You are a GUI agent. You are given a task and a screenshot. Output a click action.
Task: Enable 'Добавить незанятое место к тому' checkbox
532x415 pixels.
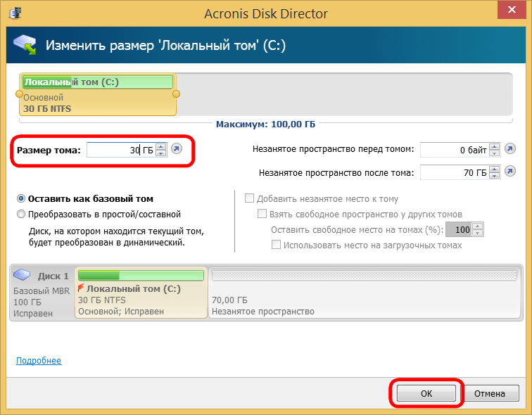pyautogui.click(x=248, y=199)
